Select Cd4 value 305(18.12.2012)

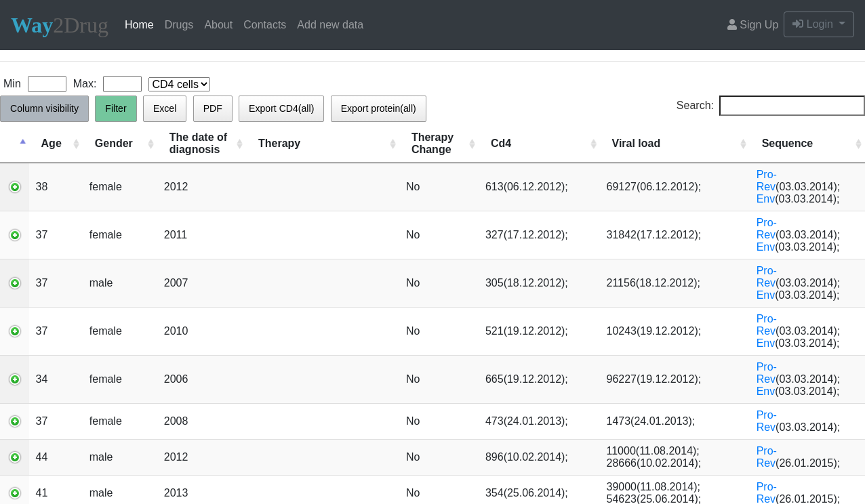527,282
